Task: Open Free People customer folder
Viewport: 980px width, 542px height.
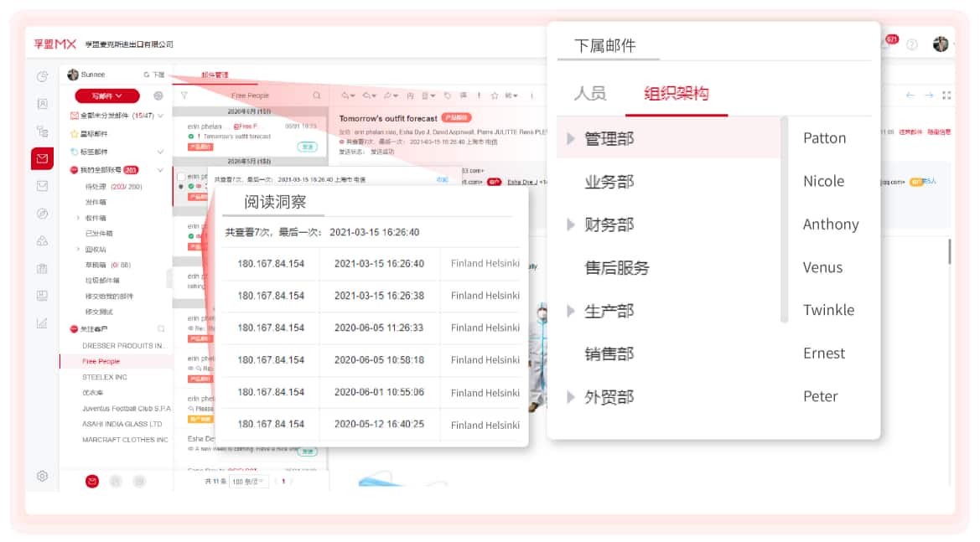Action: (x=101, y=362)
